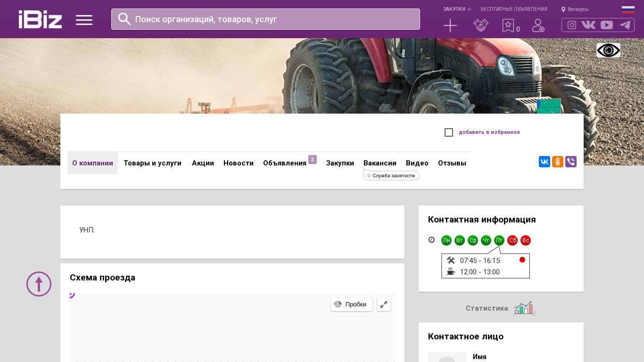Open the Telegram channel icon
The image size is (644, 362).
tap(625, 25)
